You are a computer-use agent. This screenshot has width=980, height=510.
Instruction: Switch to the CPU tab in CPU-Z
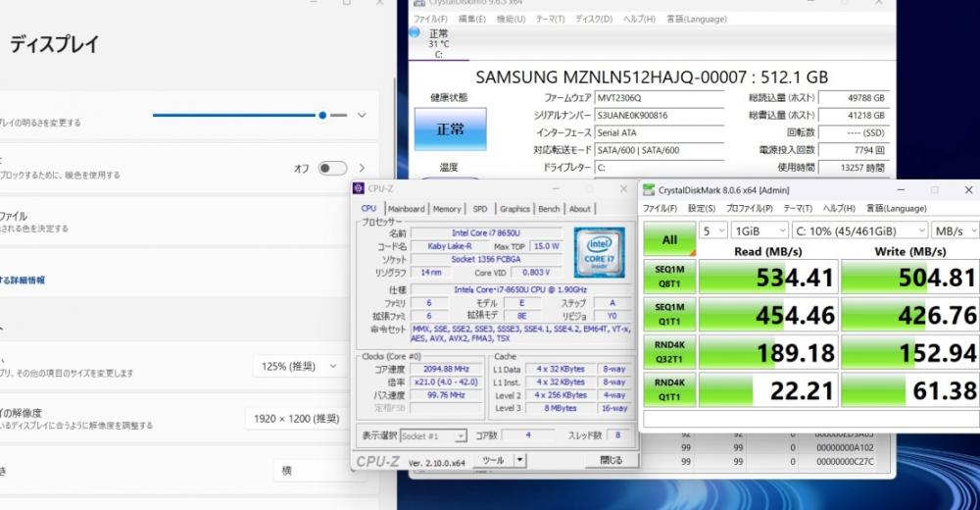[x=368, y=208]
